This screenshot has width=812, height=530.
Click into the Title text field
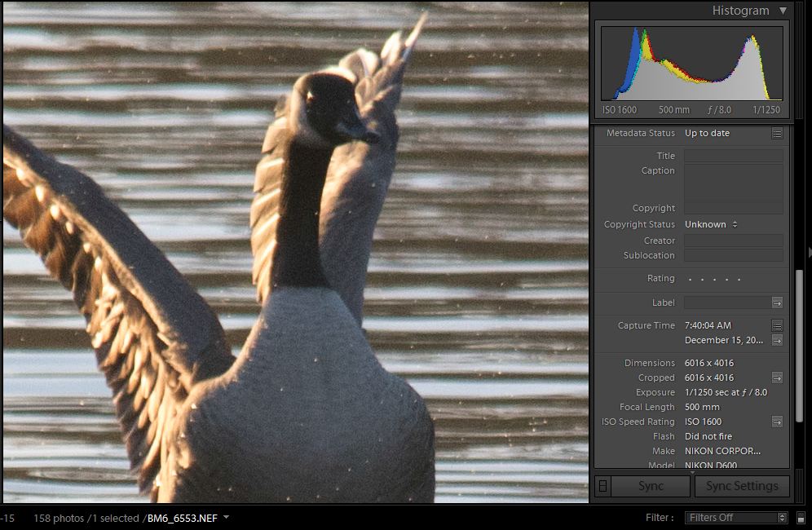[733, 156]
